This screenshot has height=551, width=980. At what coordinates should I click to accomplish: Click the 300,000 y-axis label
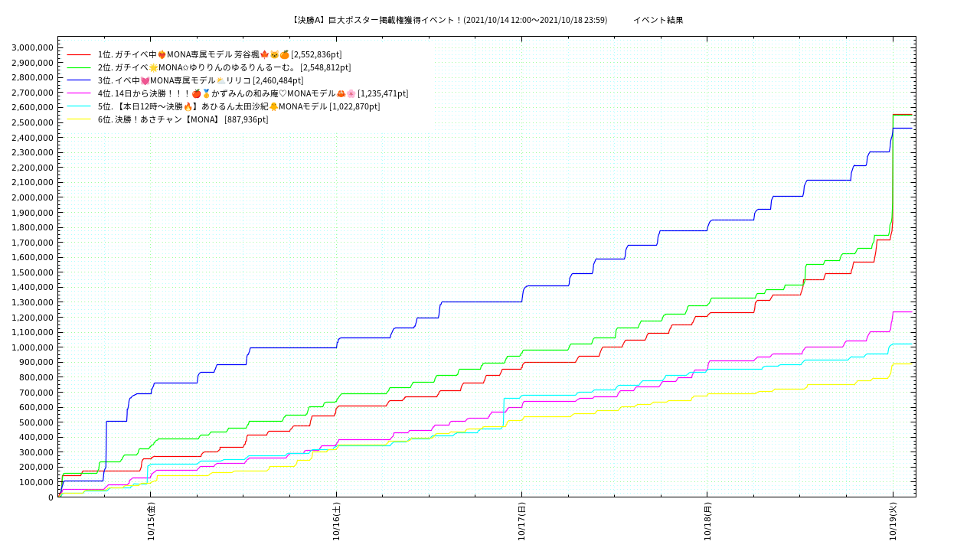[38, 452]
